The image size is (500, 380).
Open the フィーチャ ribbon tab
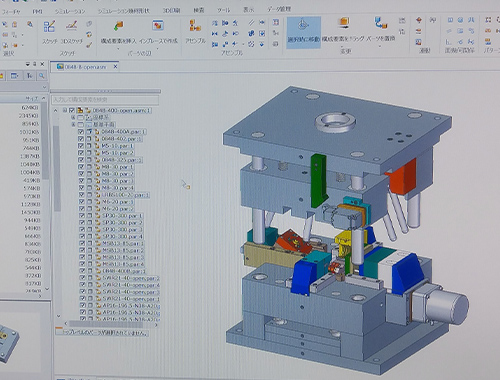pyautogui.click(x=11, y=11)
